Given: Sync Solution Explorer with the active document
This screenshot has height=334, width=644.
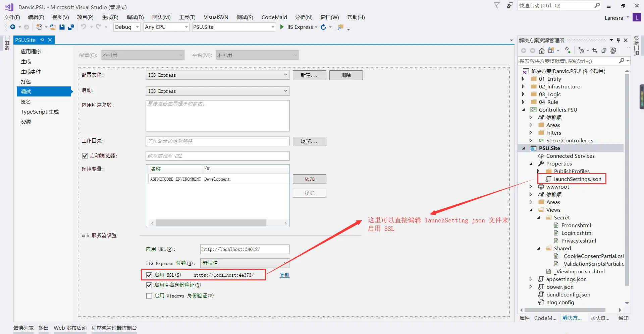Looking at the screenshot, I should pos(595,50).
